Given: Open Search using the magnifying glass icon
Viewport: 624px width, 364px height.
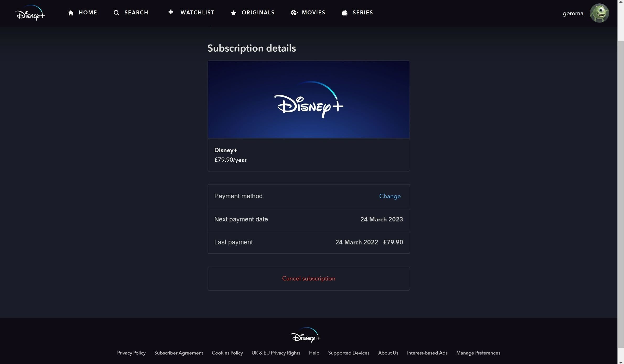Looking at the screenshot, I should 116,13.
